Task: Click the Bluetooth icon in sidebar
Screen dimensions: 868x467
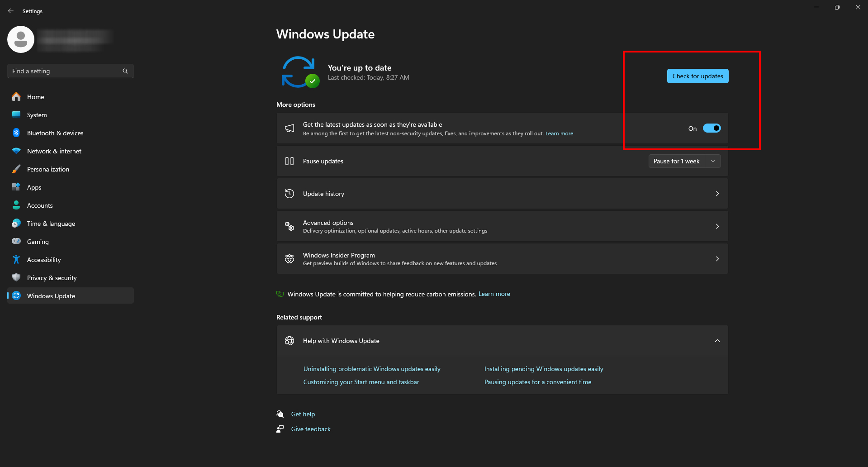Action: click(x=16, y=133)
